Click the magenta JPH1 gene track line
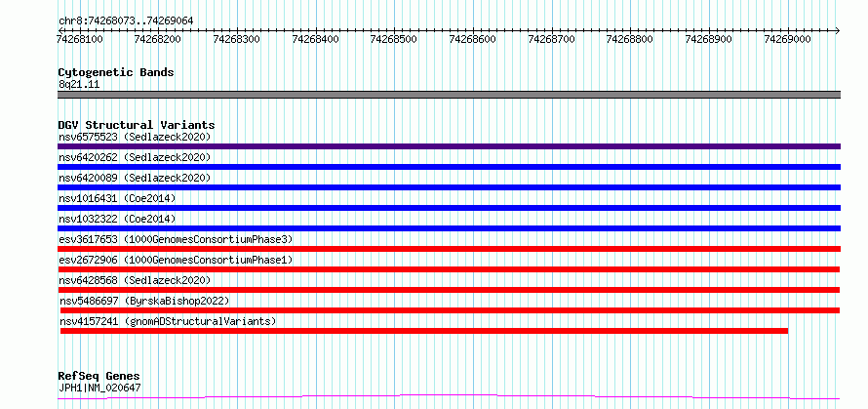Screen dimensions: 868x409 (x=449, y=397)
